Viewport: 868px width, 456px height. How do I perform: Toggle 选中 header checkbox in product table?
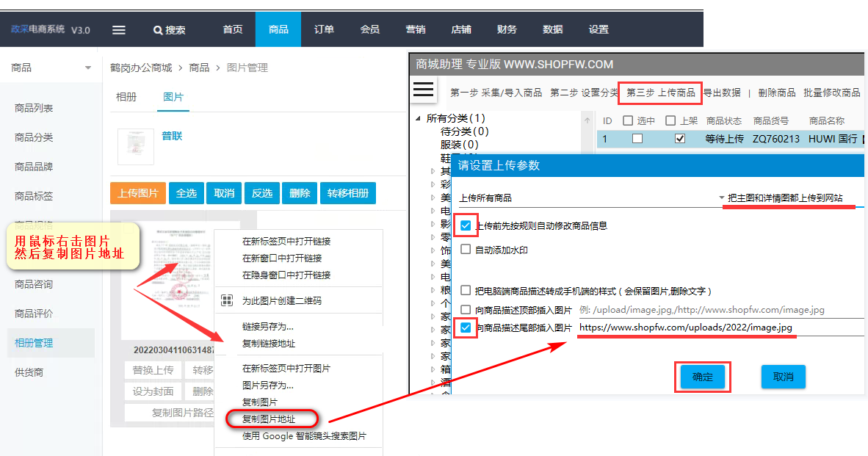628,120
